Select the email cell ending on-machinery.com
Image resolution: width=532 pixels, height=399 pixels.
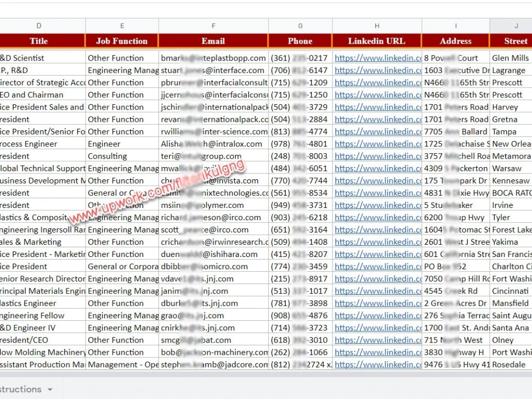click(x=213, y=352)
